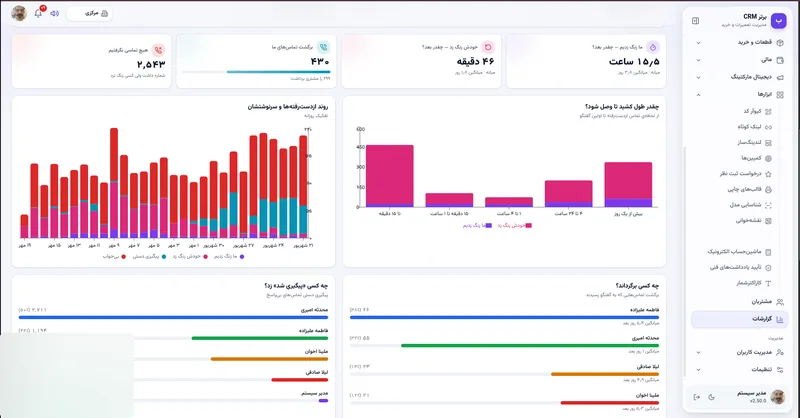Viewport: 800px width, 418px height.
Task: Open the کیوآر کد QR icon
Action: (768, 111)
